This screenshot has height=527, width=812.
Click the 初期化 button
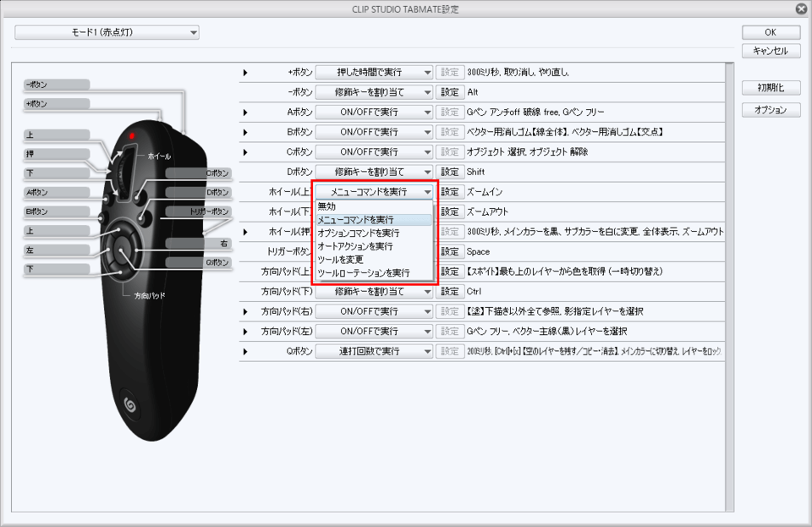[x=771, y=87]
